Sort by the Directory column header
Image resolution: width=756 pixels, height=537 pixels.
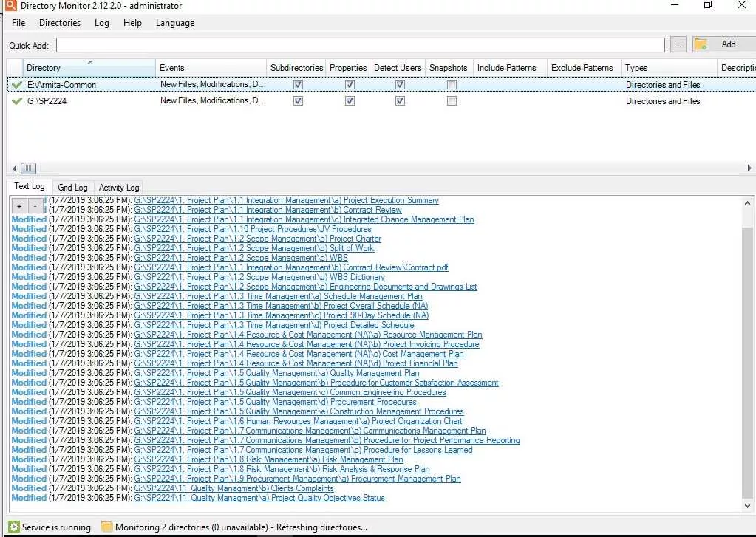pyautogui.click(x=89, y=68)
